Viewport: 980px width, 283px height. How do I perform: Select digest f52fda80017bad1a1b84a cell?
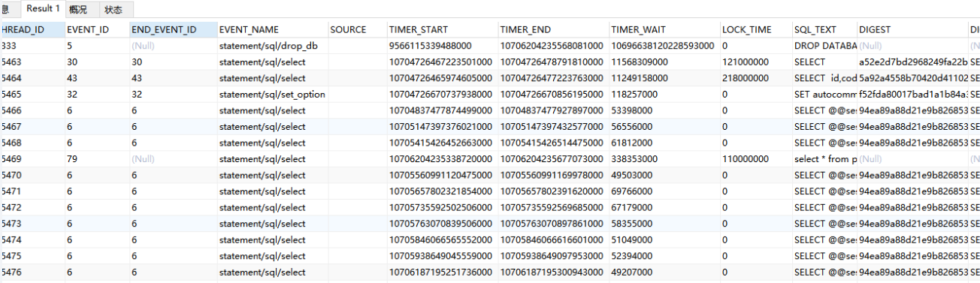[x=912, y=95]
